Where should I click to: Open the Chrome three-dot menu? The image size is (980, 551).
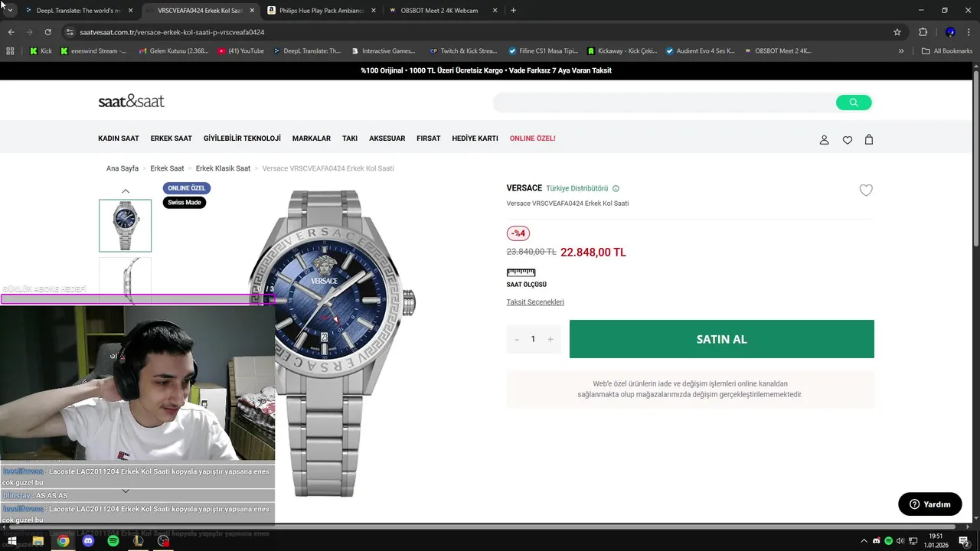tap(970, 32)
